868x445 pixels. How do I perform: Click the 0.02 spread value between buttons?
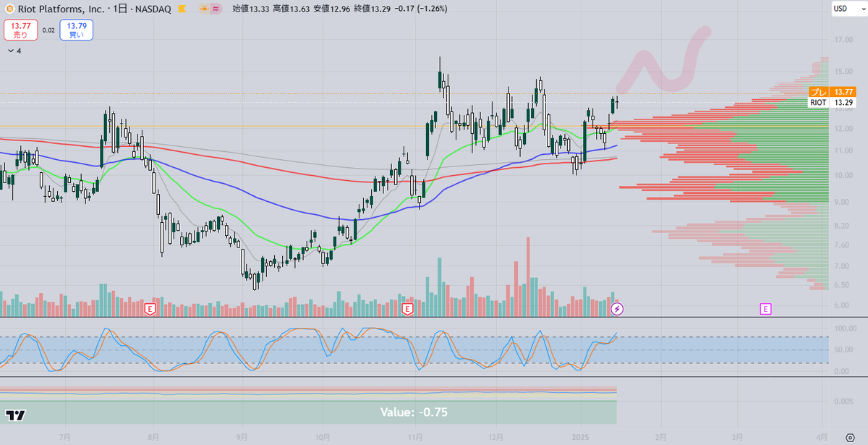[x=48, y=30]
